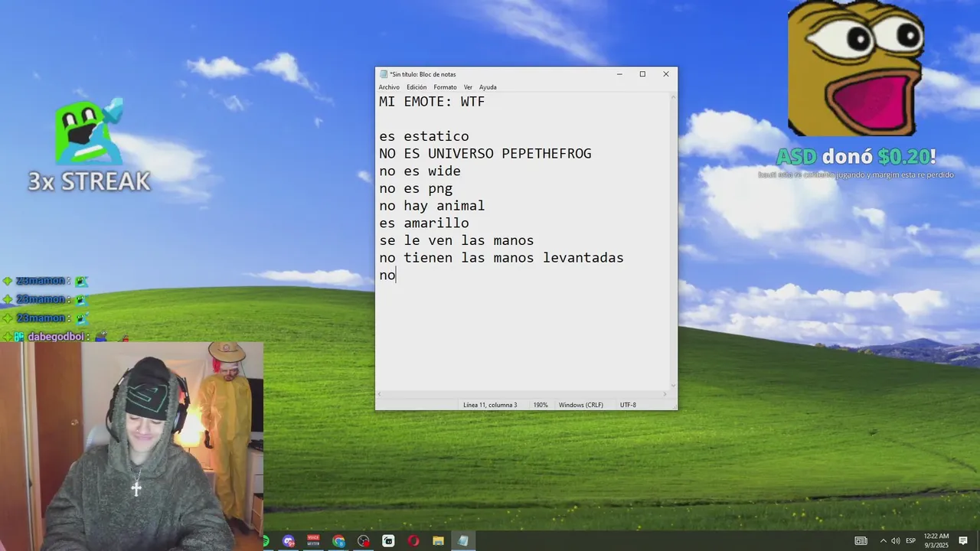Click the line 'es amarillo'
980x551 pixels.
click(423, 223)
